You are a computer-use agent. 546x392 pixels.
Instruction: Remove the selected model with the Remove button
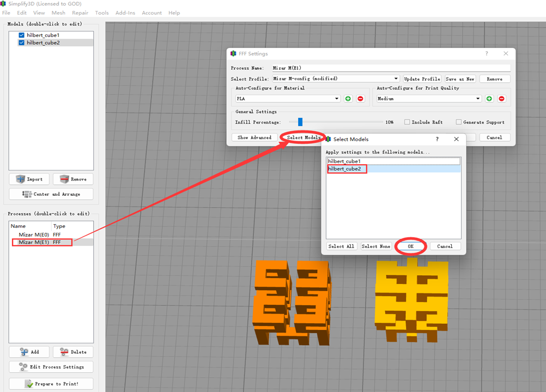point(73,179)
